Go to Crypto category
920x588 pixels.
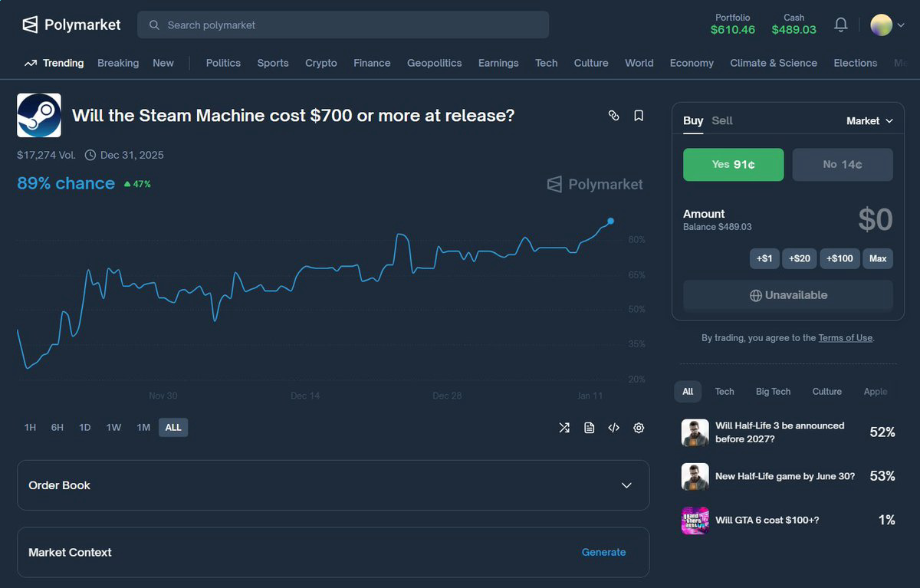click(x=321, y=63)
